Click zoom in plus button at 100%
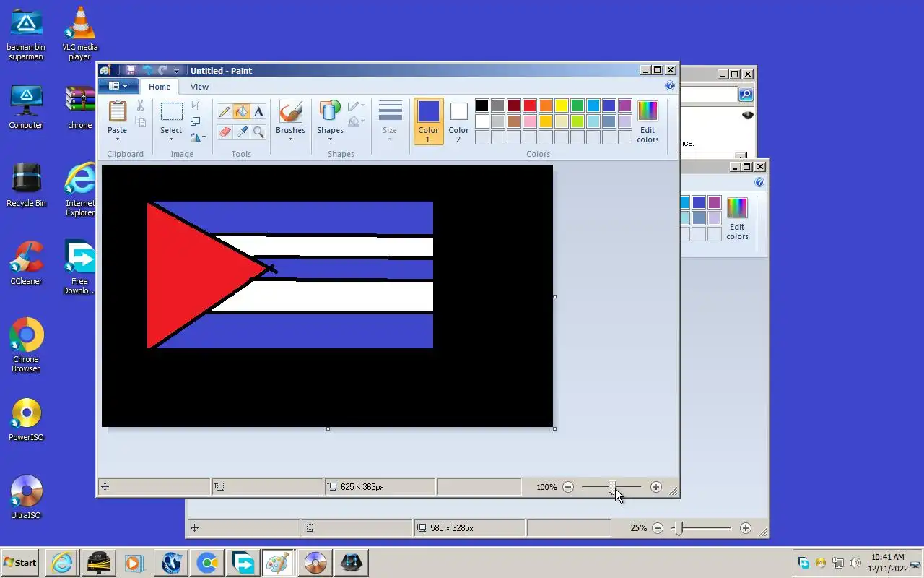 coord(655,487)
